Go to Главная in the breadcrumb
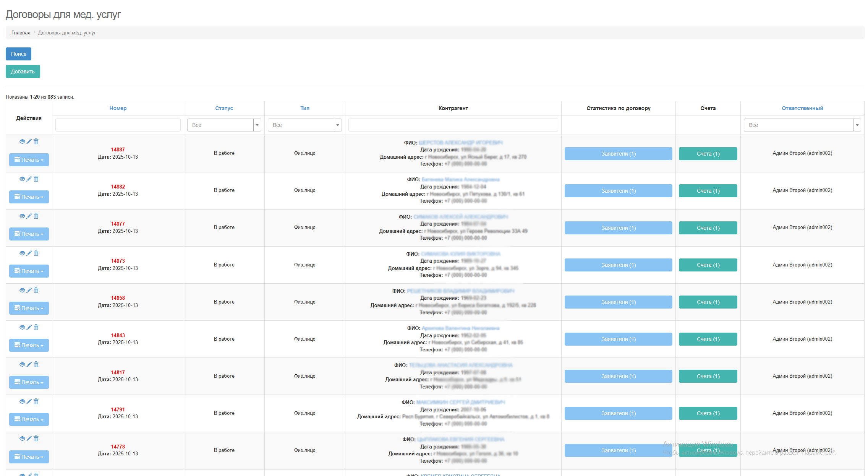 (21, 33)
